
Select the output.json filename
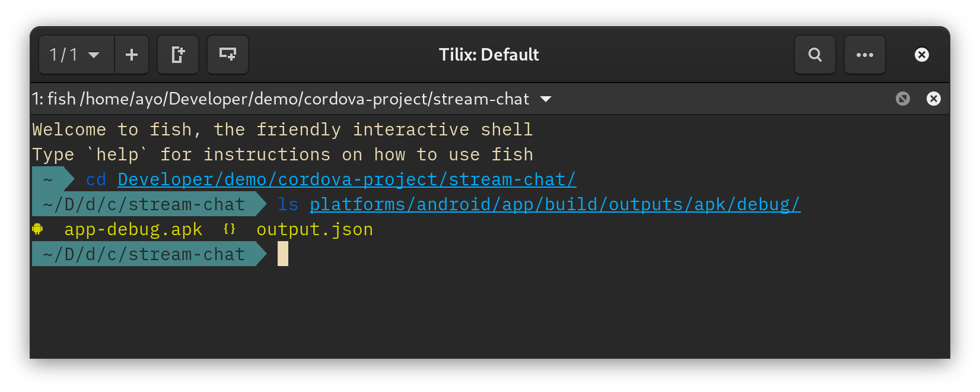[315, 229]
